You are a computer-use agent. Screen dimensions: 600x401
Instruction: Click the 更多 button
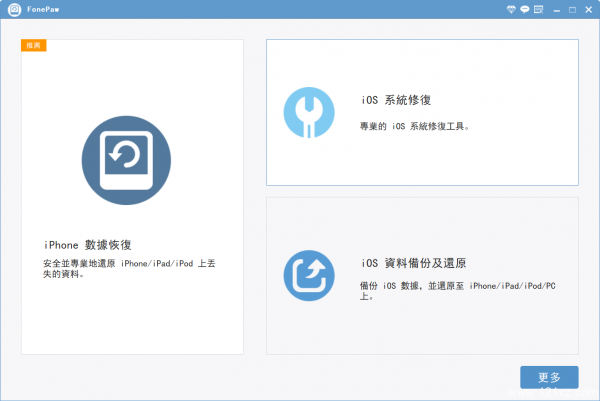pos(549,377)
